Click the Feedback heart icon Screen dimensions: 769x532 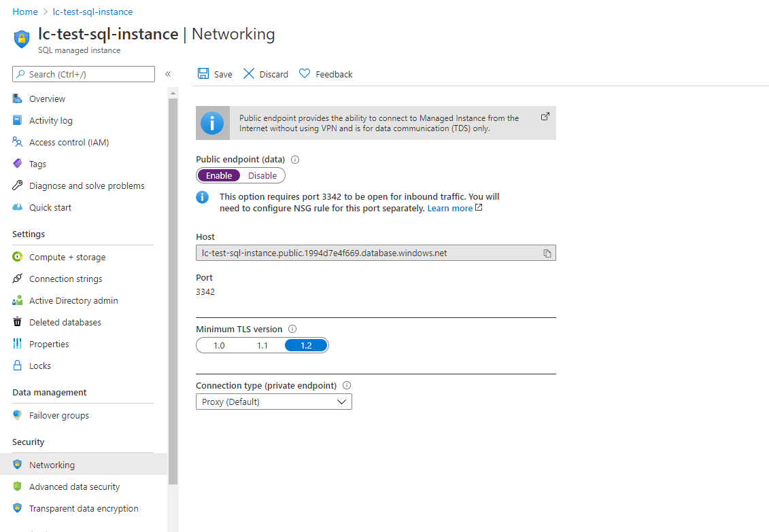pos(305,74)
